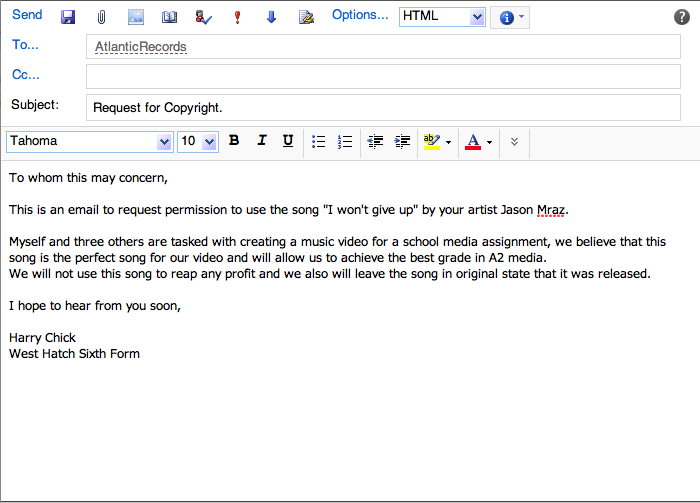This screenshot has height=503, width=700.
Task: Apply numbered list formatting
Action: coord(345,141)
